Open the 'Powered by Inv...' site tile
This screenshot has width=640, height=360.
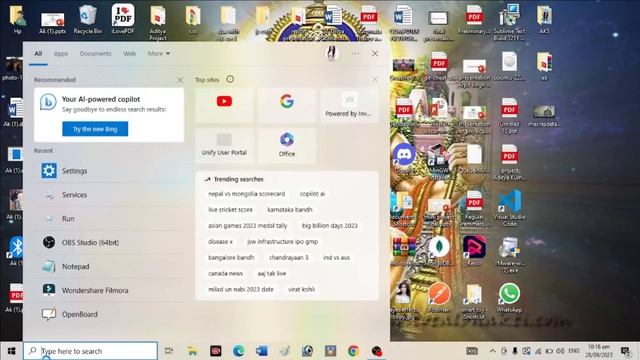point(349,105)
